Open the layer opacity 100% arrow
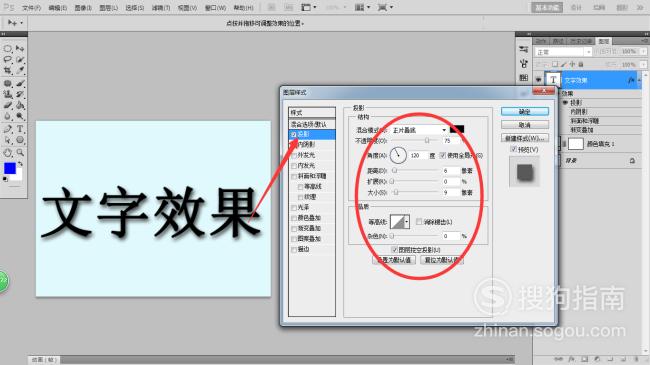Screen dimensions: 650x365 point(643,51)
